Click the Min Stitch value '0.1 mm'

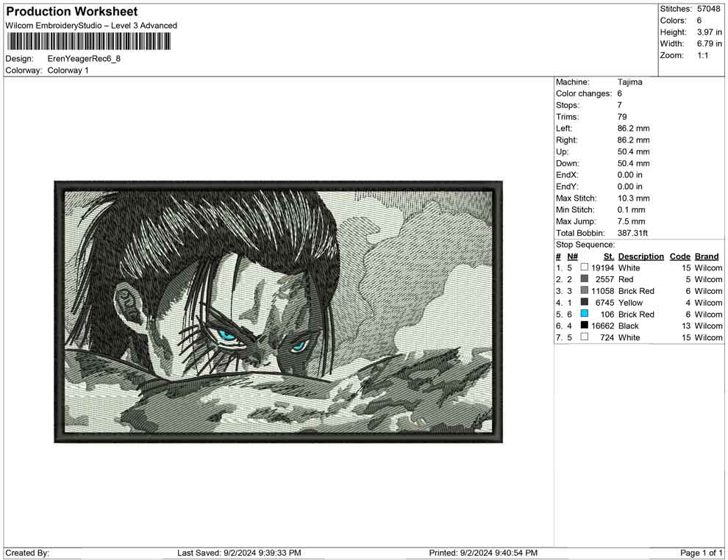tap(632, 209)
